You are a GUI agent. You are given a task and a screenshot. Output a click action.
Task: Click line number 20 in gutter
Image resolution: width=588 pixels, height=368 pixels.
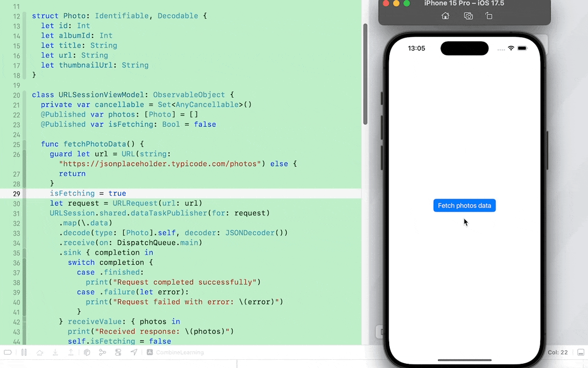16,95
